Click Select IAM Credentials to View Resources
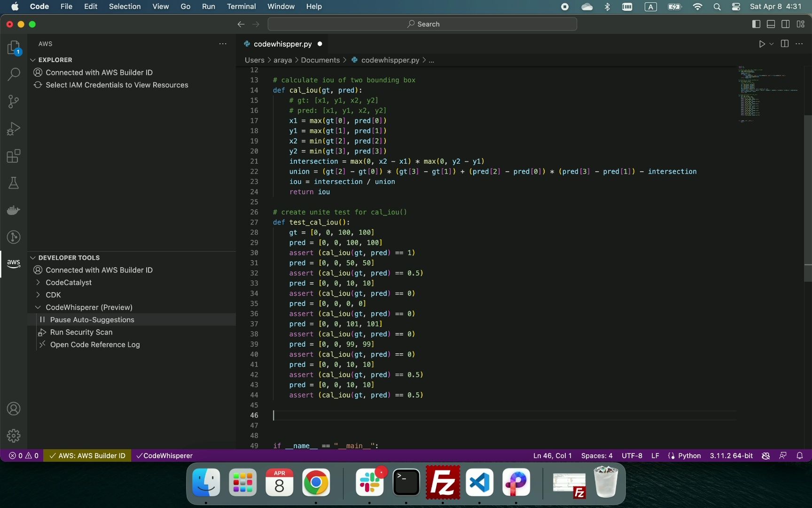This screenshot has height=508, width=812. click(117, 85)
